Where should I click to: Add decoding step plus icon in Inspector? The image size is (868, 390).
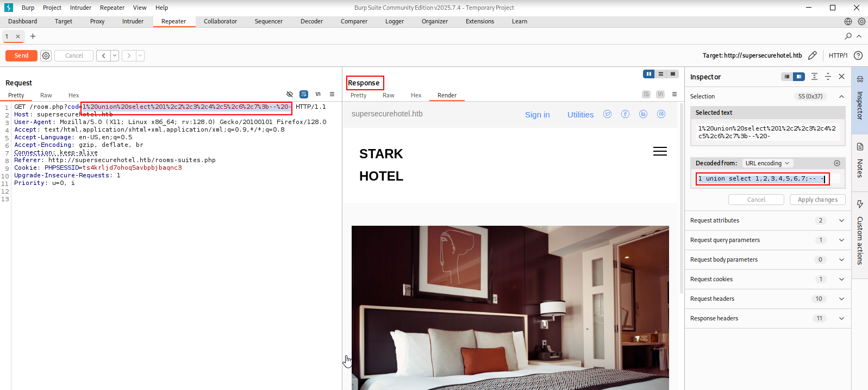click(837, 163)
